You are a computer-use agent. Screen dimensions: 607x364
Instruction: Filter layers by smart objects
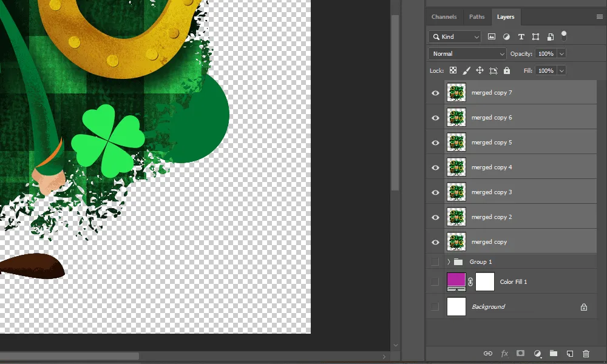550,37
